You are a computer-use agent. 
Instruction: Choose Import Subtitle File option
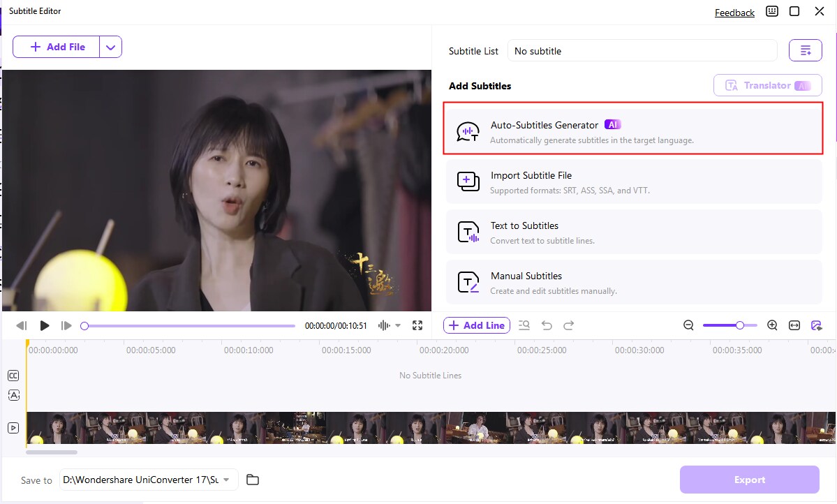(633, 181)
